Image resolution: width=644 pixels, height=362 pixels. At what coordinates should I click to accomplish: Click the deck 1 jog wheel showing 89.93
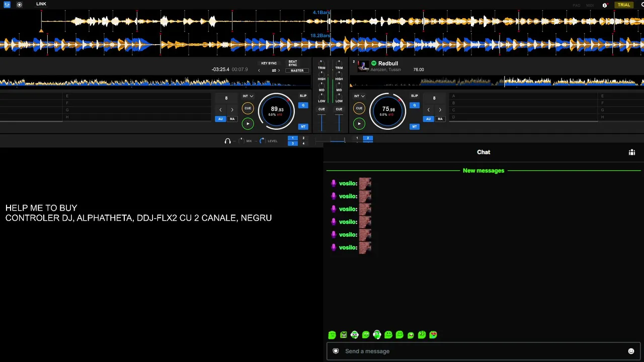click(277, 111)
